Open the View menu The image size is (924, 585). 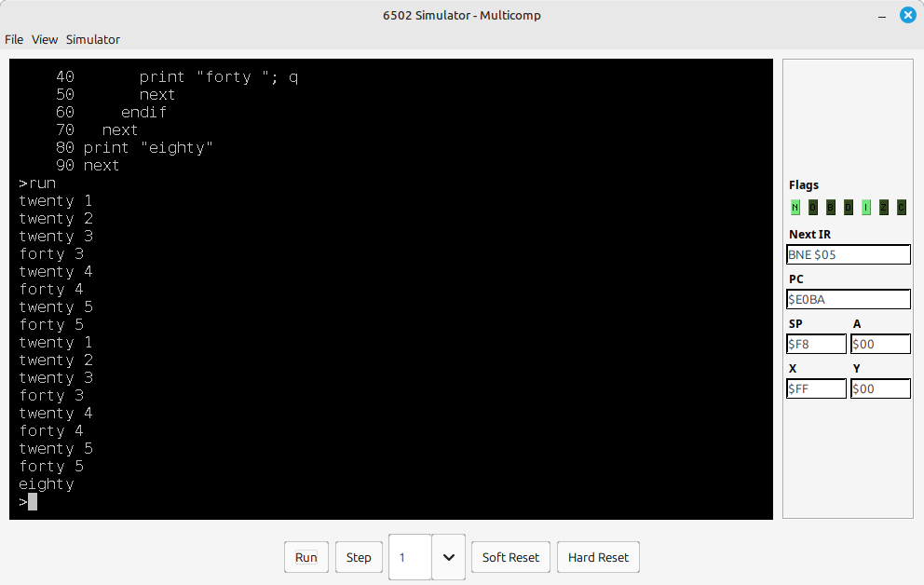[x=45, y=39]
